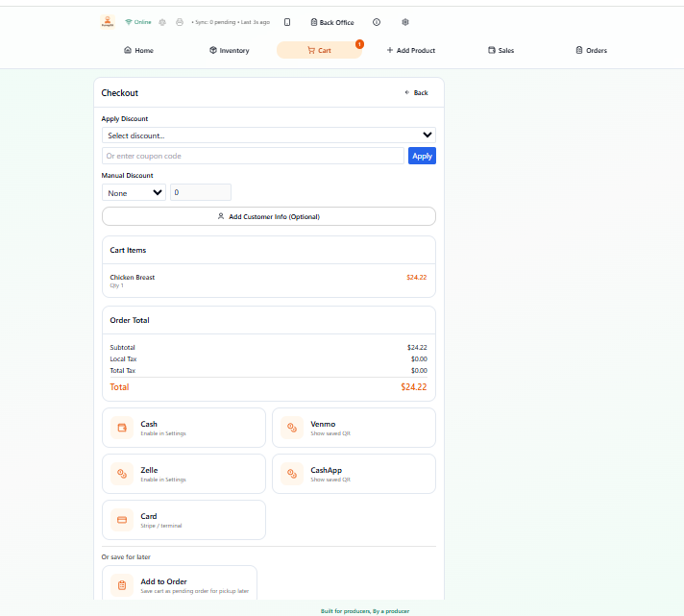The height and width of the screenshot is (616, 684).
Task: Click the info circle icon in header
Action: pyautogui.click(x=377, y=22)
